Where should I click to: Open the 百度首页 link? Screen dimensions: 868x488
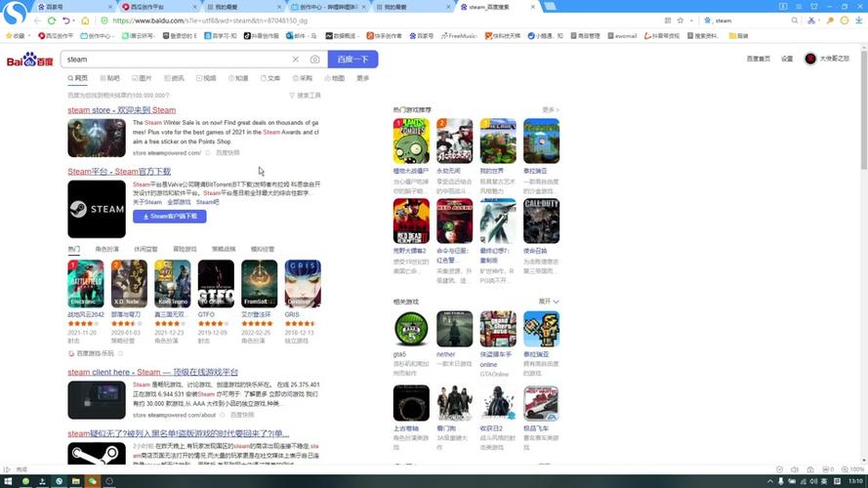(x=759, y=59)
